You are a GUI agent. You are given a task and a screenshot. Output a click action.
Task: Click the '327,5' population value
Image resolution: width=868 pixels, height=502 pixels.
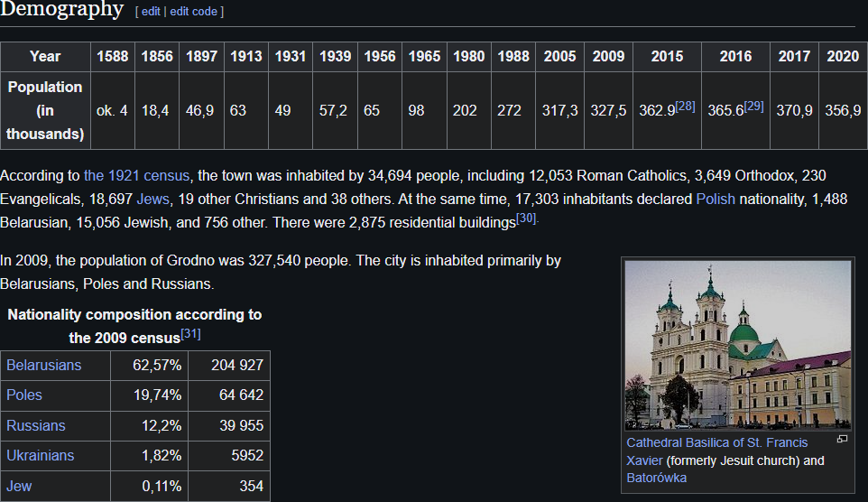click(608, 110)
